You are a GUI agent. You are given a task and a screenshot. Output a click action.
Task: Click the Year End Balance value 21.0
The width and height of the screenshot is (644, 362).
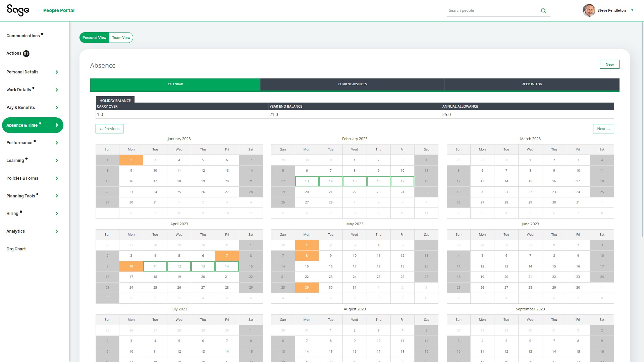274,115
